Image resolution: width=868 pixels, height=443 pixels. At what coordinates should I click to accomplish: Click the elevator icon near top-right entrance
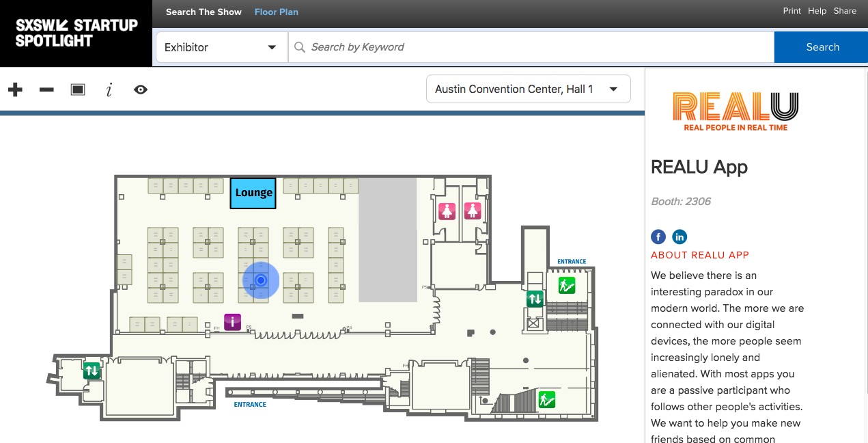(535, 299)
